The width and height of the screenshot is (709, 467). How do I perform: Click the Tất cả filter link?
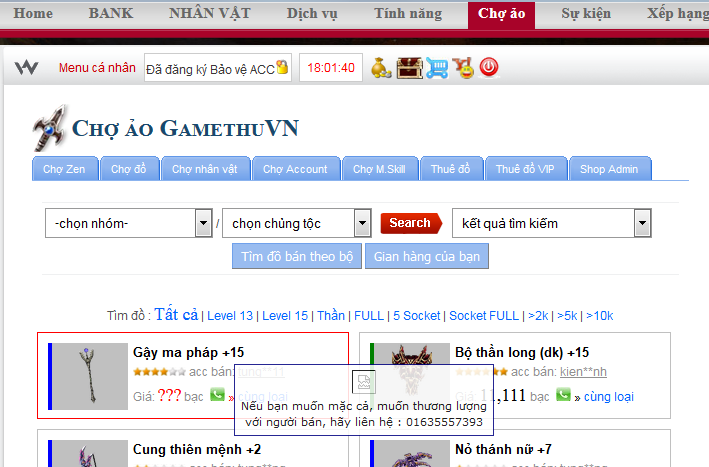pos(176,314)
